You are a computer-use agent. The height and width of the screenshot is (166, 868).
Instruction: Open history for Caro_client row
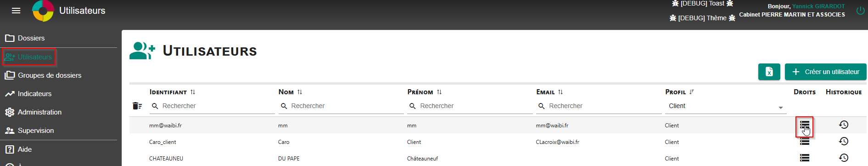point(844,141)
